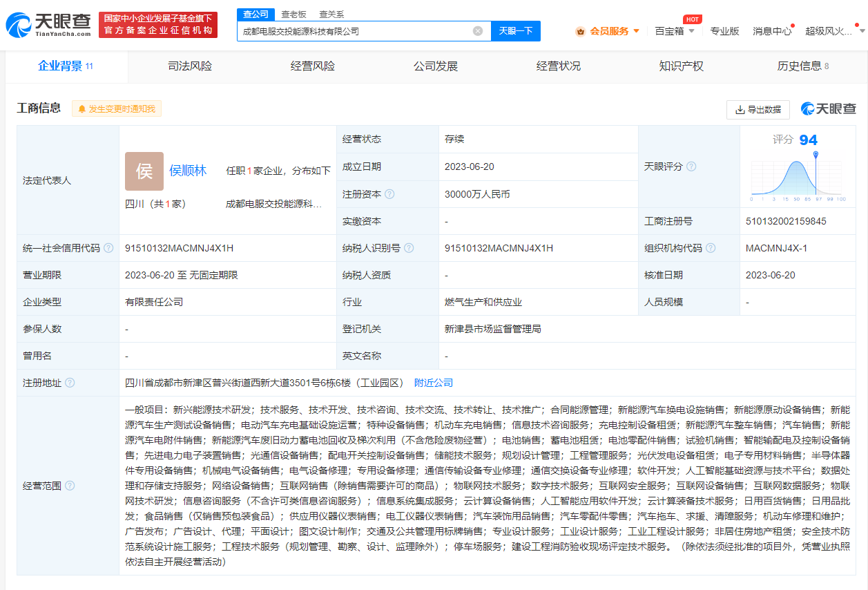Image resolution: width=868 pixels, height=590 pixels.
Task: Switch to 查老板 search tab
Action: pyautogui.click(x=293, y=15)
